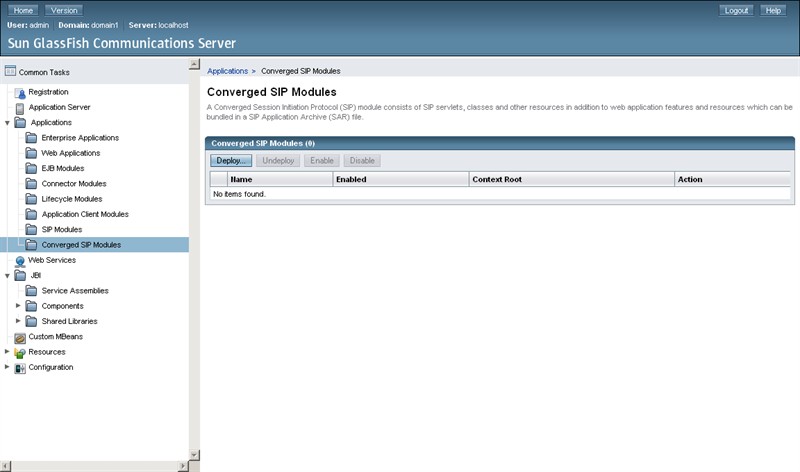This screenshot has height=472, width=800.
Task: Expand the Resources tree node
Action: pyautogui.click(x=7, y=352)
